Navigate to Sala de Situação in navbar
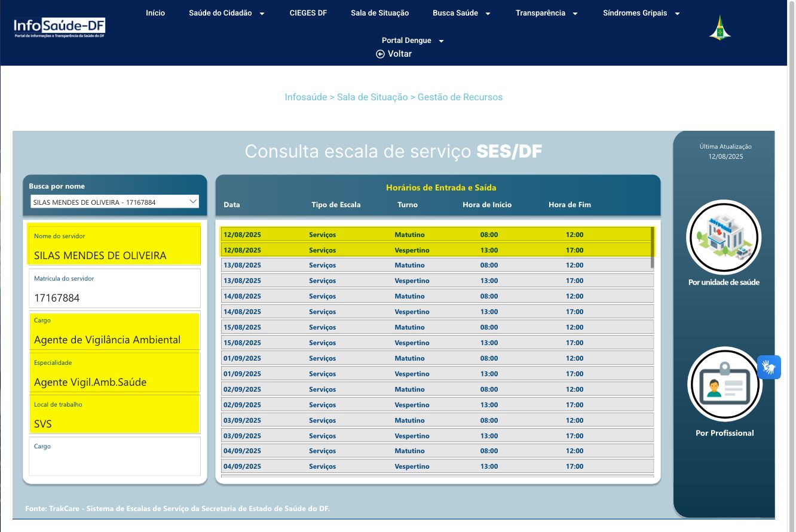Viewport: 796px width, 532px height. coord(379,13)
